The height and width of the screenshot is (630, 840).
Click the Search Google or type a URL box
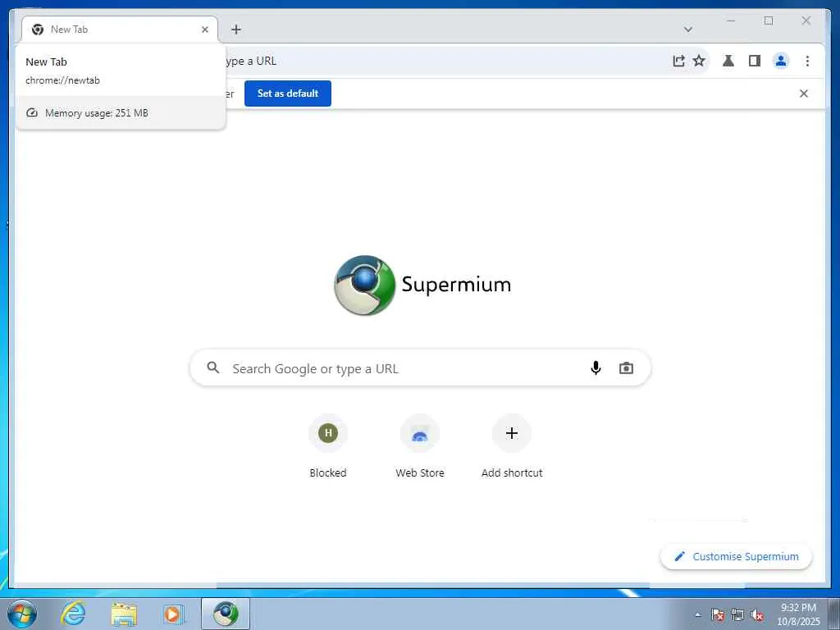coord(421,368)
